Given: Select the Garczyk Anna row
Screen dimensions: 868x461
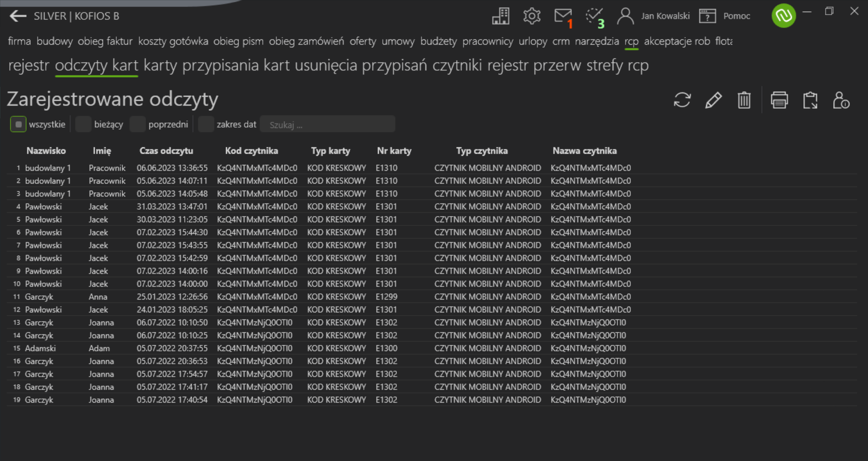Looking at the screenshot, I should (432, 297).
